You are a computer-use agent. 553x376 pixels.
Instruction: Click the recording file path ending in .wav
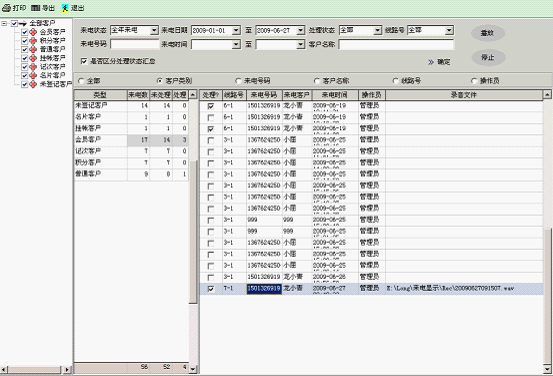(x=450, y=289)
